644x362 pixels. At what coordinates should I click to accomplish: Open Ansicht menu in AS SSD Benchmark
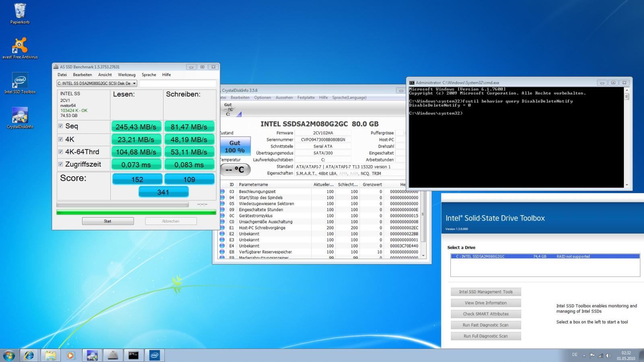105,75
